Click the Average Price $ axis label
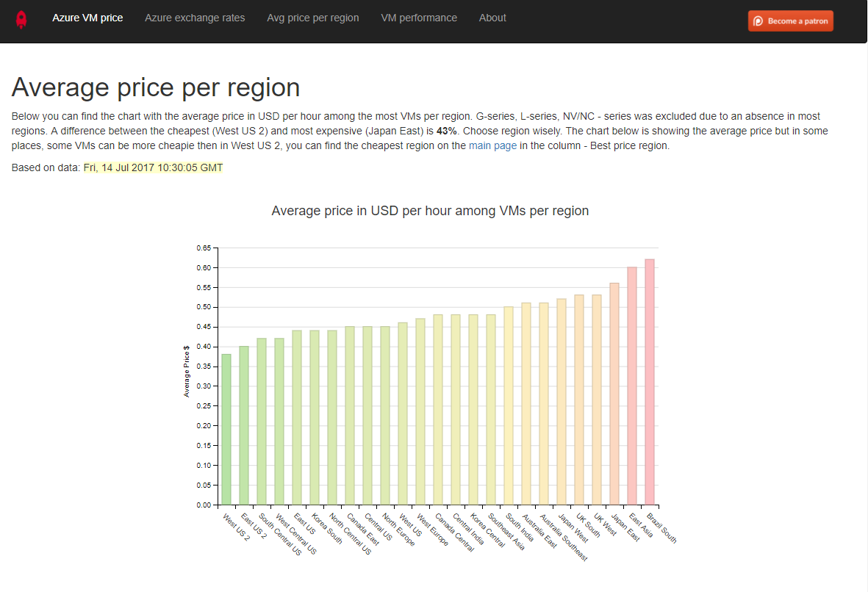 187,371
